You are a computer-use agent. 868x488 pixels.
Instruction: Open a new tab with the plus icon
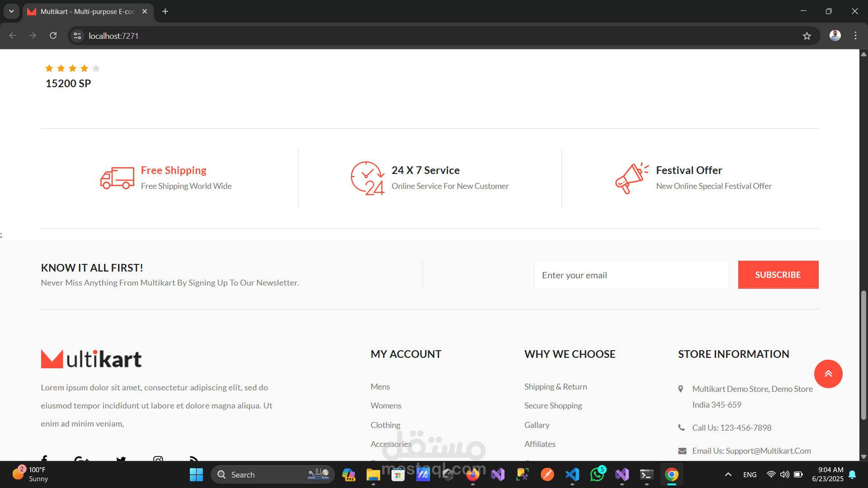coord(165,11)
